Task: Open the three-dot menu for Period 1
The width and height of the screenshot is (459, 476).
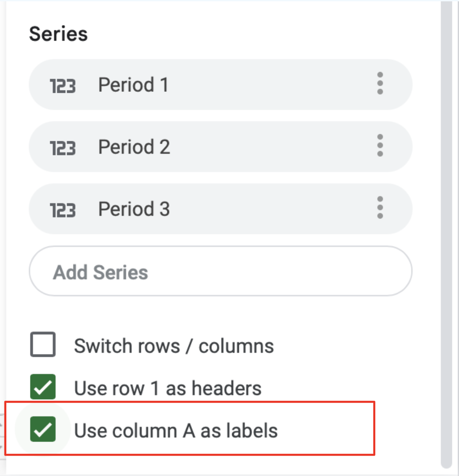Action: point(380,84)
